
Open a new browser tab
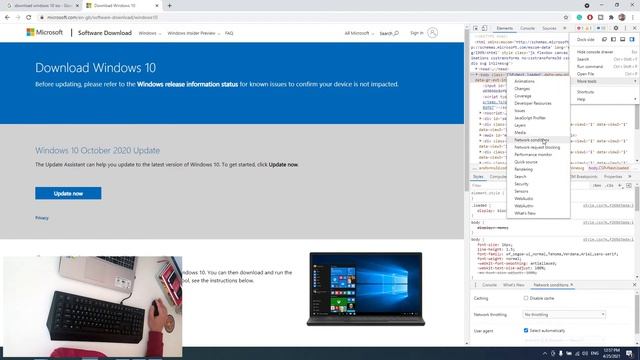(x=169, y=6)
